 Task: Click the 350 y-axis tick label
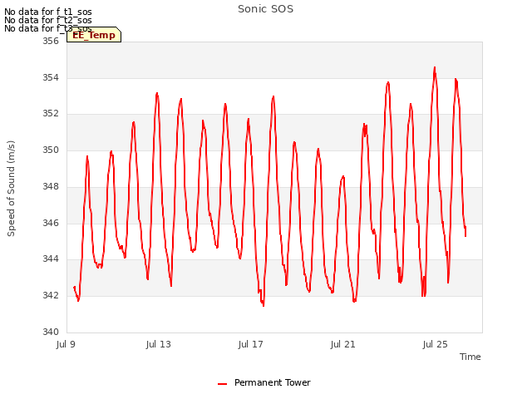51,150
